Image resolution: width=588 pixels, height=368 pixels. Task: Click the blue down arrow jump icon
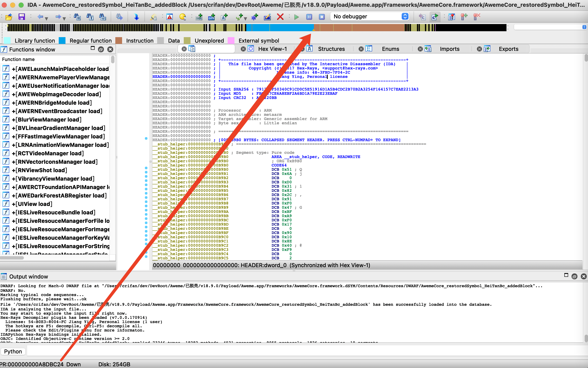click(x=136, y=16)
